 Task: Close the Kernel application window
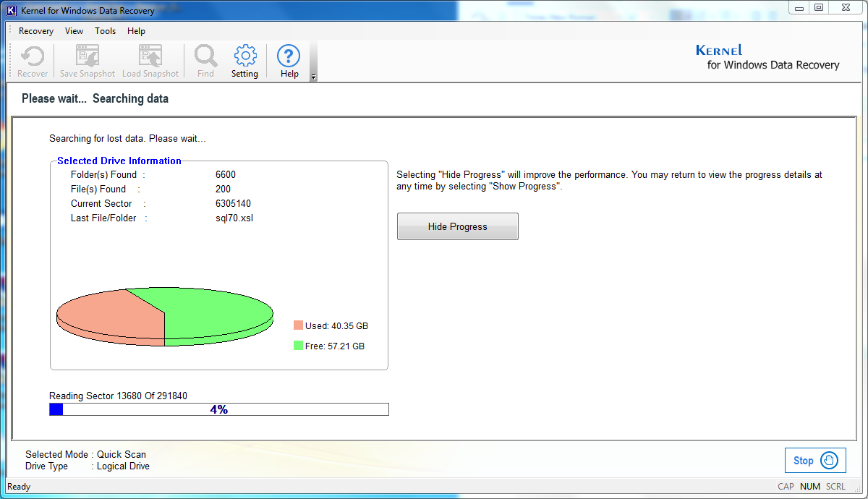[x=845, y=7]
